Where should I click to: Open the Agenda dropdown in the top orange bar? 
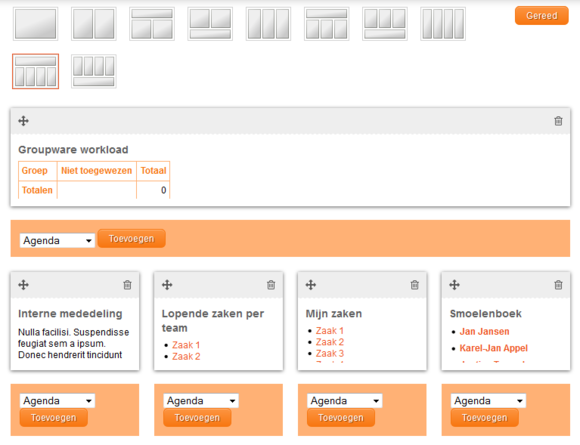point(57,240)
